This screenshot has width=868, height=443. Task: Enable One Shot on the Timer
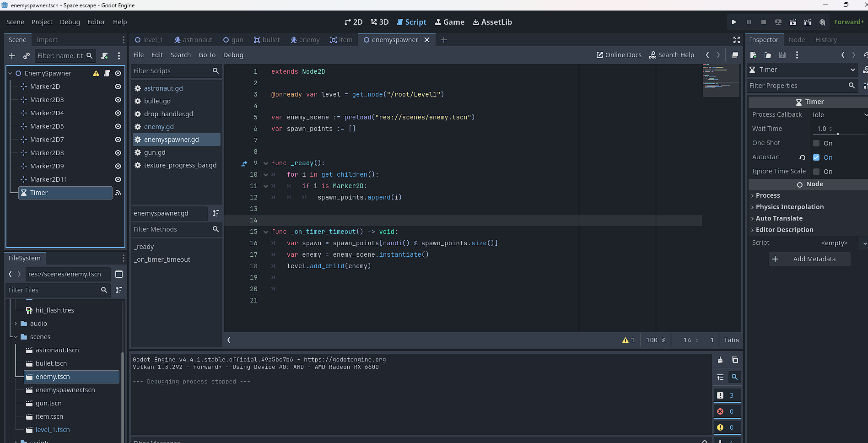tap(816, 143)
